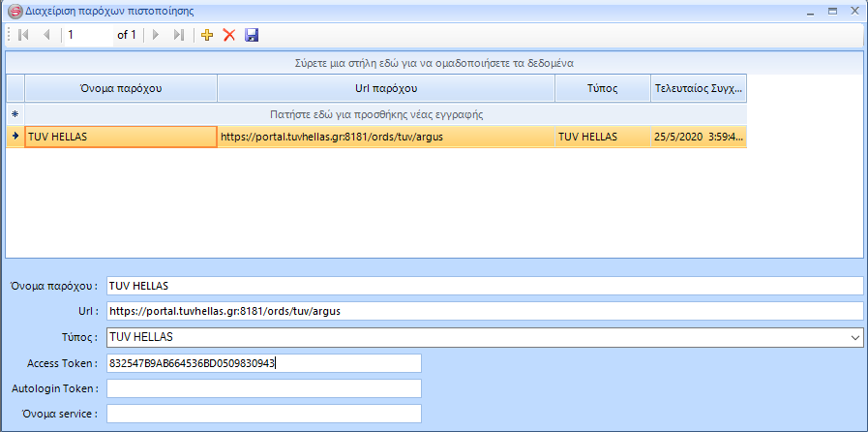Sort by Όνομα παρόχου column header
Screen dimensions: 868x432
click(121, 88)
